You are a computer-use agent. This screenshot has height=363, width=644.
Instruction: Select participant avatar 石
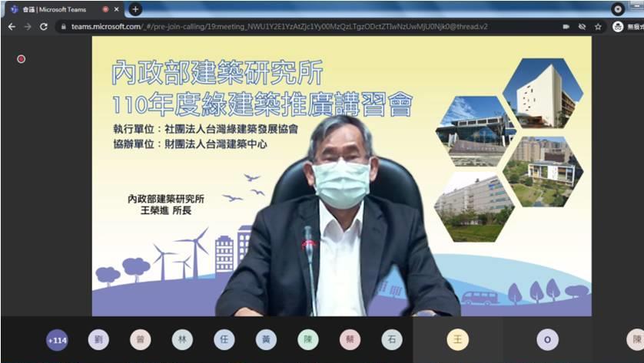(x=392, y=340)
